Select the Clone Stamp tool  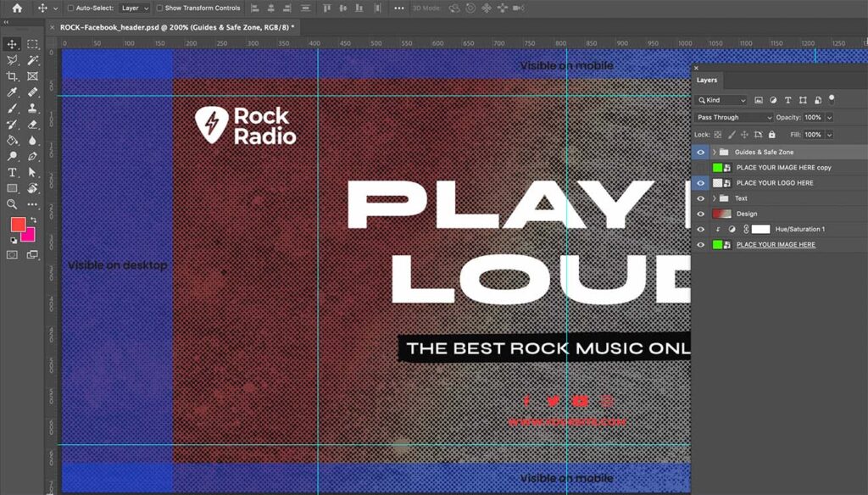[x=32, y=108]
